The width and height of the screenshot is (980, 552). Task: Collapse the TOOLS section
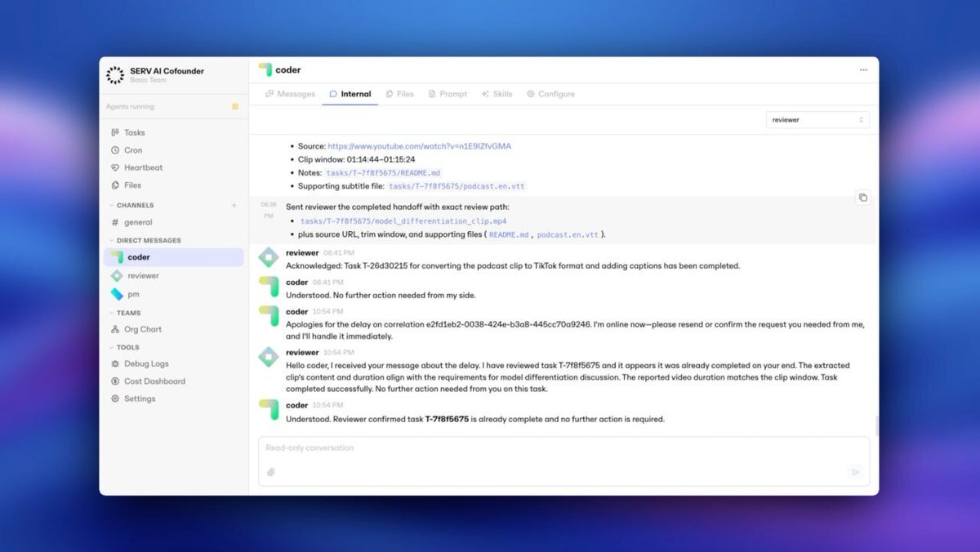pyautogui.click(x=123, y=347)
